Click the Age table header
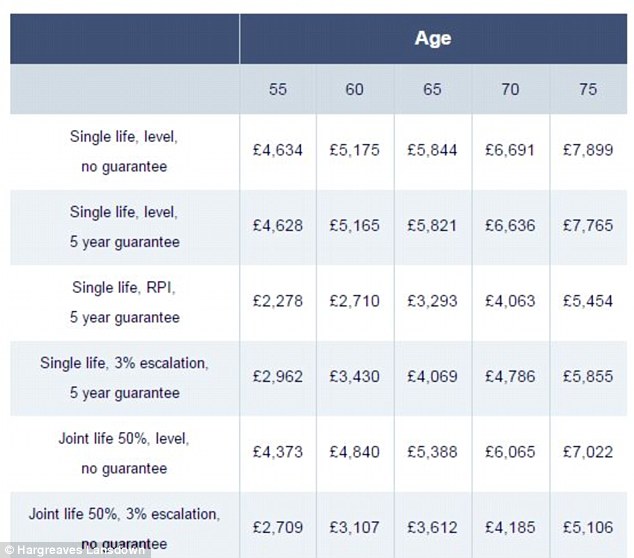Screen dimensions: 634x558 pyautogui.click(x=433, y=38)
